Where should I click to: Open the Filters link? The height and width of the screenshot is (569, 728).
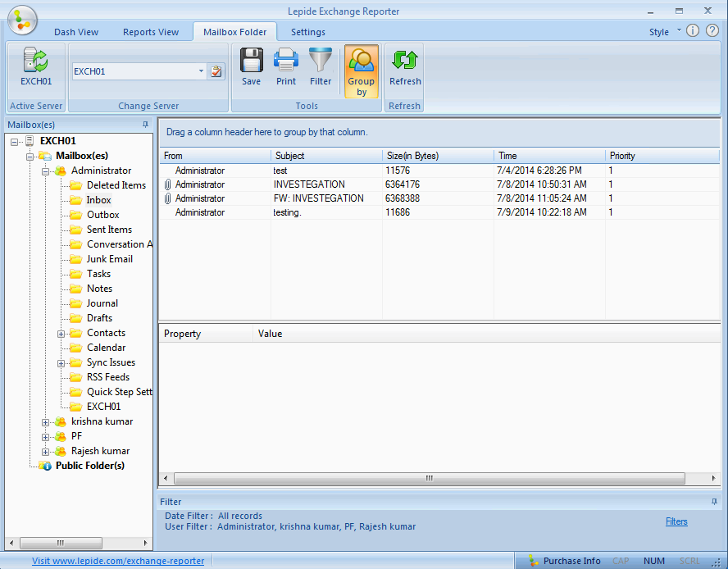676,521
